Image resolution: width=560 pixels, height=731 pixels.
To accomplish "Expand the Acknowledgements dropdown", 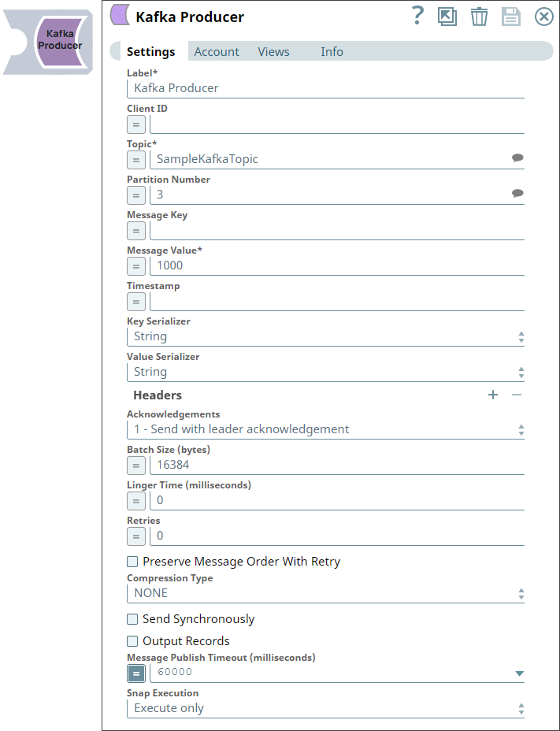I will pyautogui.click(x=325, y=429).
